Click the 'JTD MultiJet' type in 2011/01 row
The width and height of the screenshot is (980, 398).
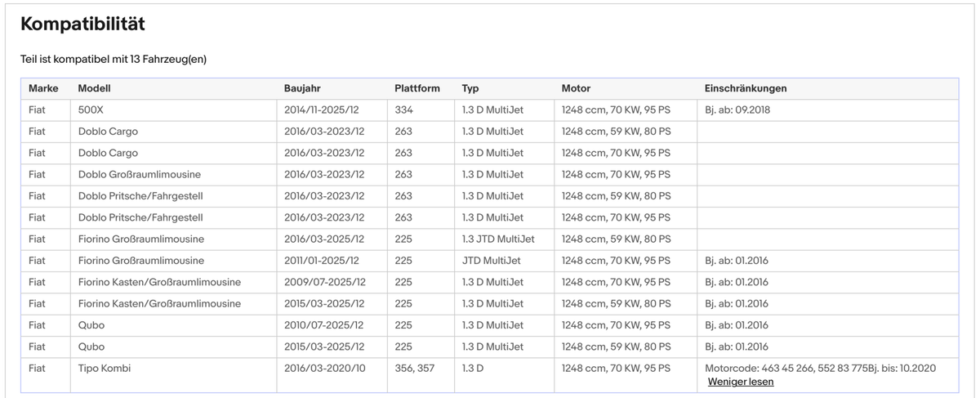click(491, 261)
